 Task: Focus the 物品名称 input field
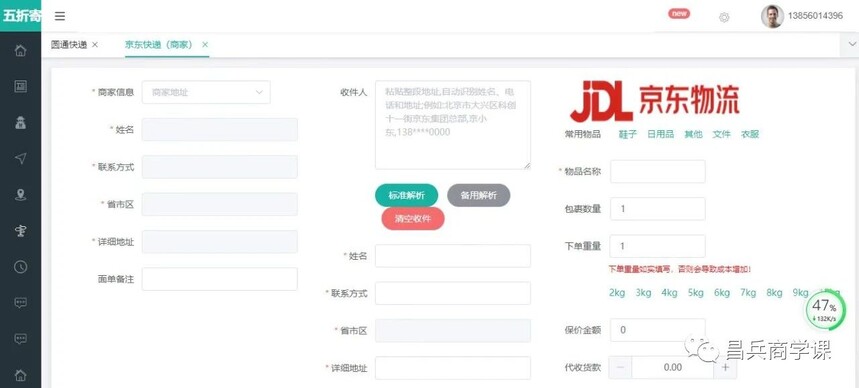[x=657, y=172]
